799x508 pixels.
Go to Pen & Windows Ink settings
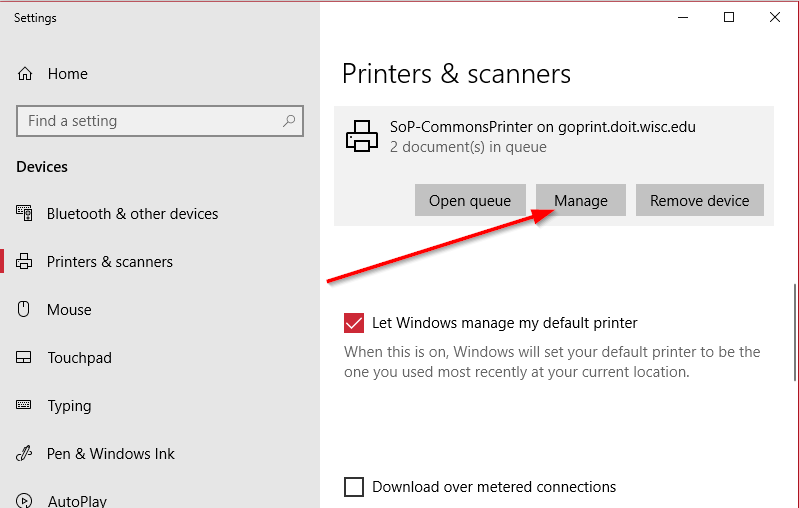pyautogui.click(x=111, y=453)
